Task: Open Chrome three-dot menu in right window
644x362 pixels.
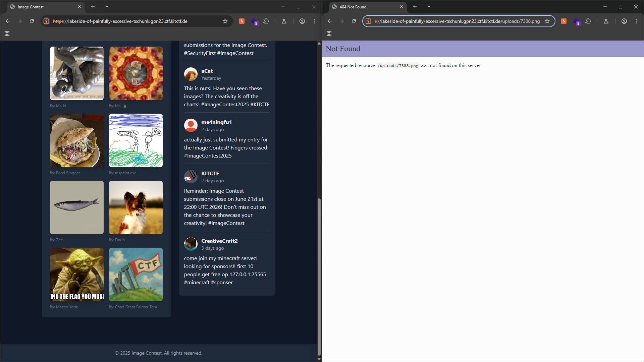Action: tap(636, 21)
